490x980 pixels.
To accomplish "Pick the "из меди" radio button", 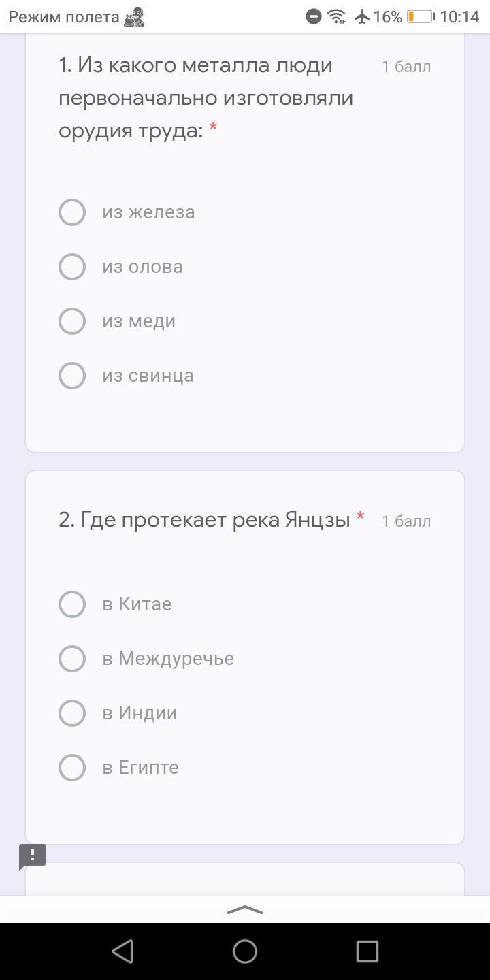I will (x=72, y=321).
